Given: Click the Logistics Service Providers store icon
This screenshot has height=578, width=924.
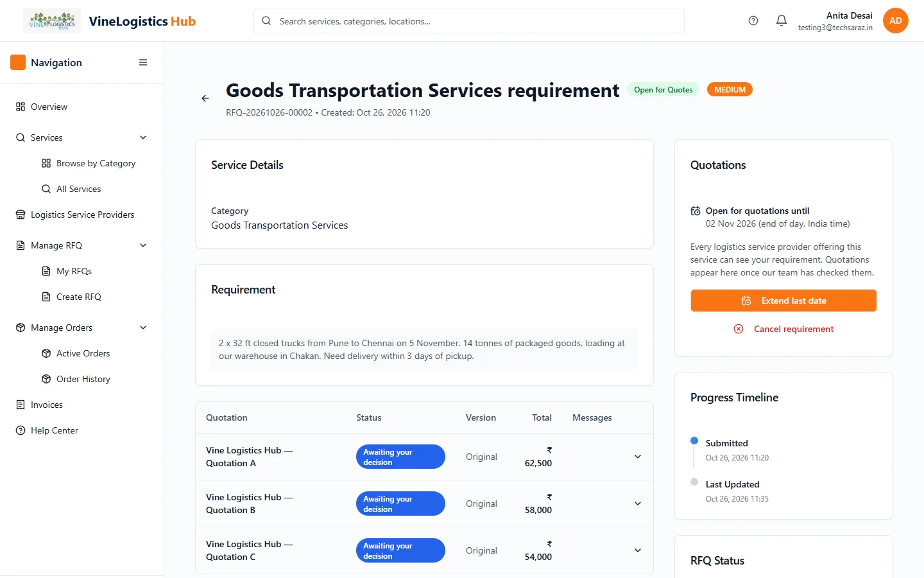Looking at the screenshot, I should pos(21,215).
